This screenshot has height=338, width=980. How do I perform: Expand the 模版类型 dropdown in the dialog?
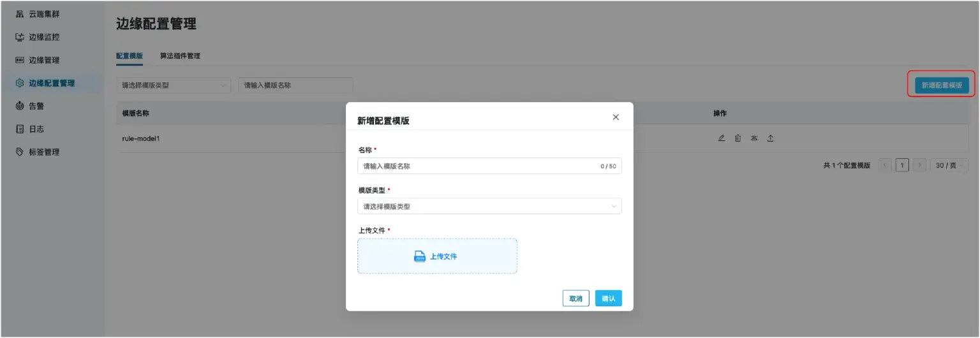(489, 206)
